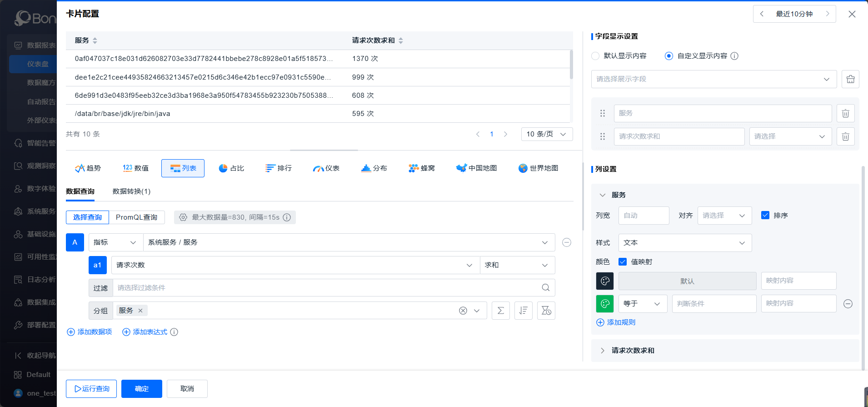
Task: Open the 请选择展示字段 dropdown
Action: click(713, 79)
